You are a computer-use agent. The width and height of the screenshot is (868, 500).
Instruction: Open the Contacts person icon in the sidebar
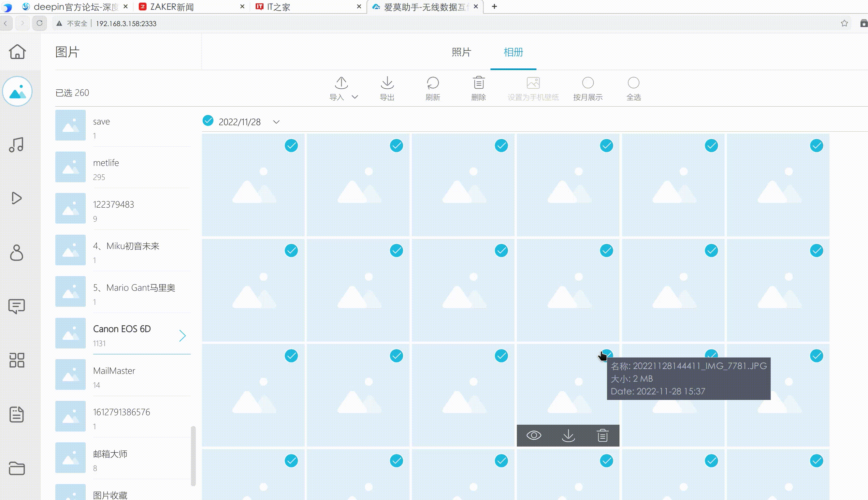(17, 253)
